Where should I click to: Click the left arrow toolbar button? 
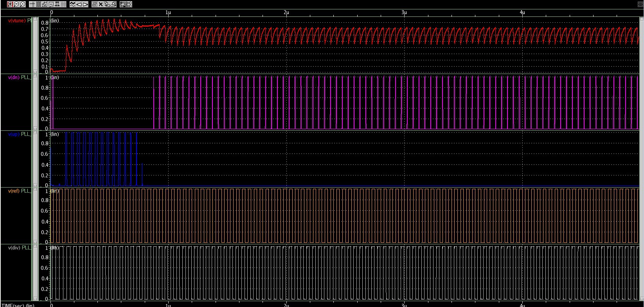pyautogui.click(x=79, y=4)
